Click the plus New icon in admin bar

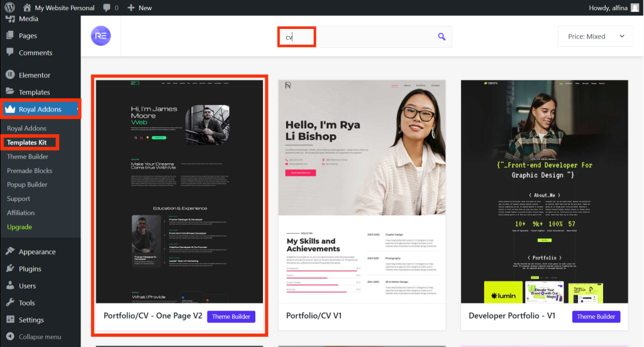coord(131,8)
